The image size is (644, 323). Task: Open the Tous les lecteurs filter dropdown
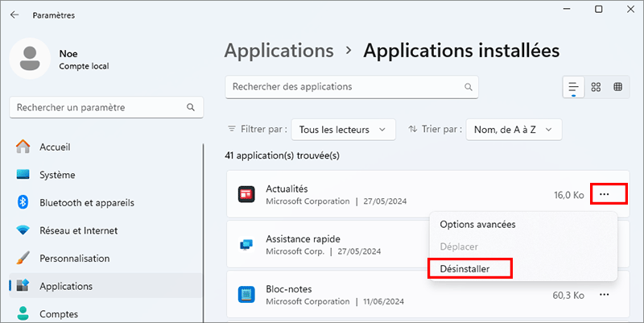point(344,130)
